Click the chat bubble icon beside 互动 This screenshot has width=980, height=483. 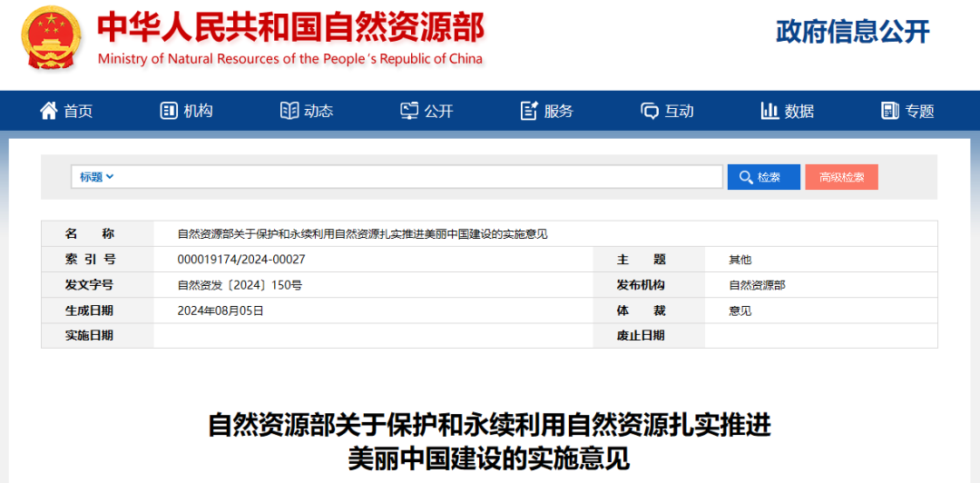click(650, 112)
